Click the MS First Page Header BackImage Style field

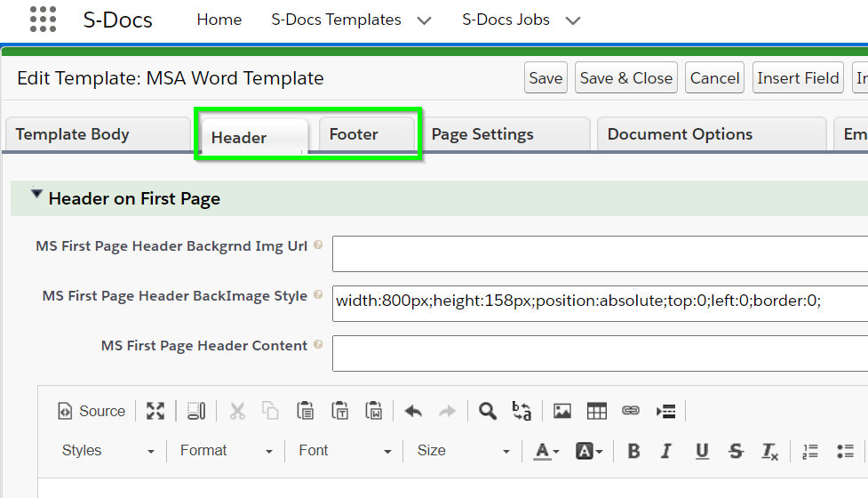(x=600, y=303)
